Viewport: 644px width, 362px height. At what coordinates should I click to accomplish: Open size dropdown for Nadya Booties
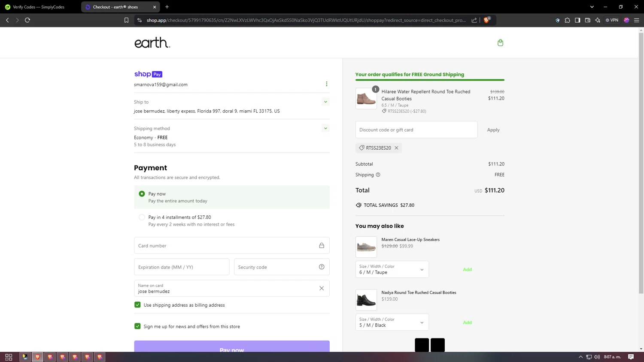[x=392, y=322]
